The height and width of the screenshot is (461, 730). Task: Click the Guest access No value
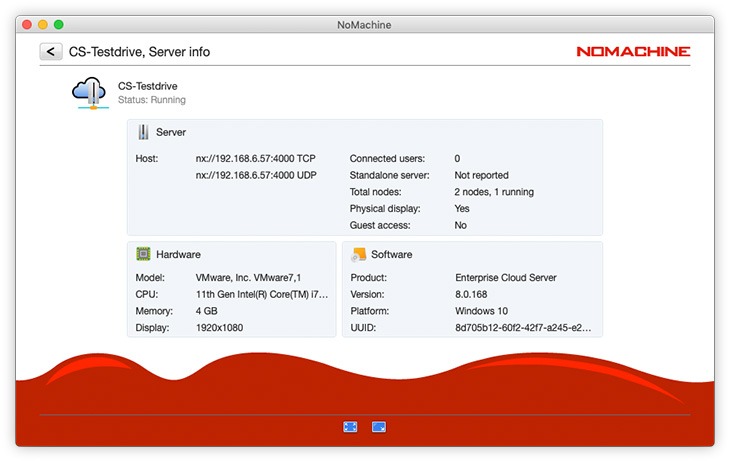(461, 225)
